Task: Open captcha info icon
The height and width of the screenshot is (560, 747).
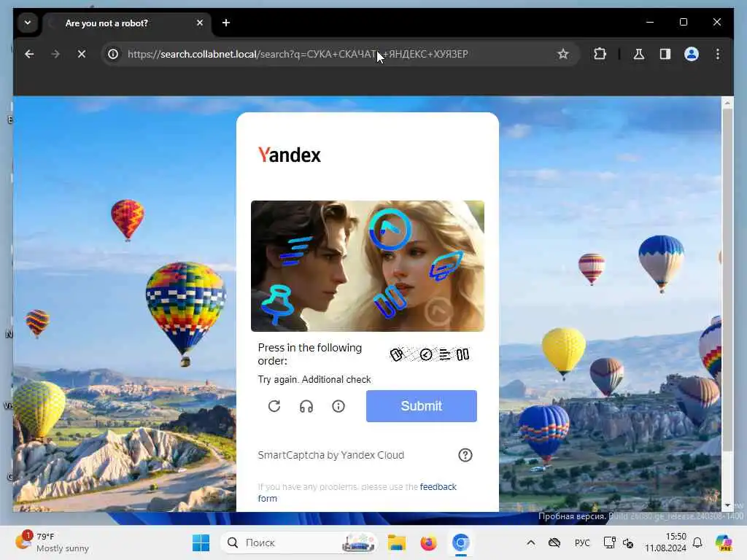Action: [338, 406]
